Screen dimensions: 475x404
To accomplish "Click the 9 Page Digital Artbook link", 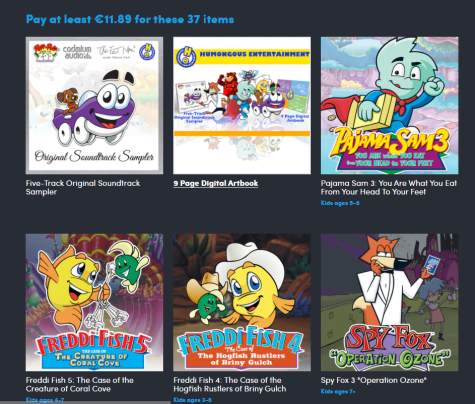I will coord(216,183).
